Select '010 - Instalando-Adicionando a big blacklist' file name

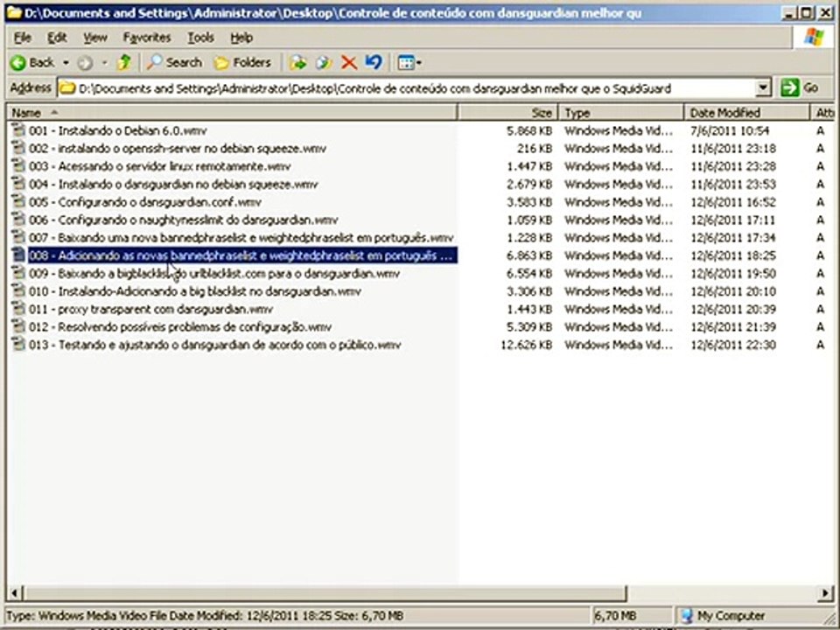tap(195, 291)
